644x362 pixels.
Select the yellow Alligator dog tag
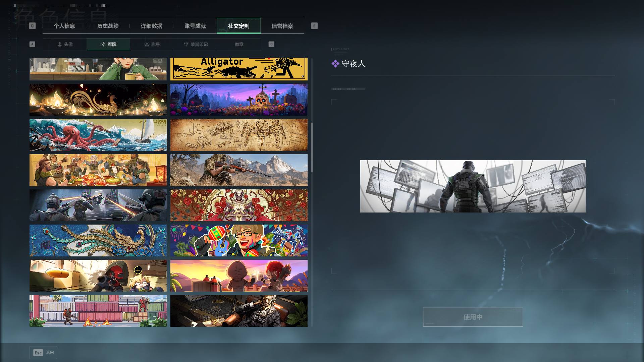pos(239,69)
